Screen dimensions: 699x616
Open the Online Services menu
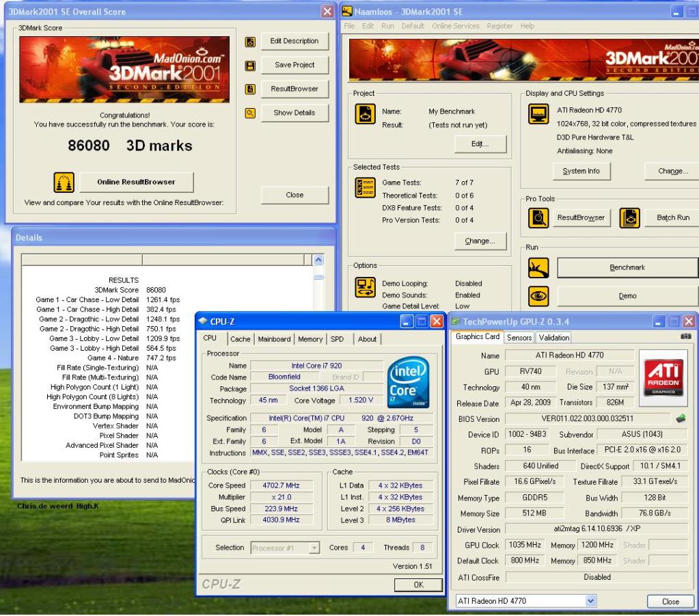[455, 26]
